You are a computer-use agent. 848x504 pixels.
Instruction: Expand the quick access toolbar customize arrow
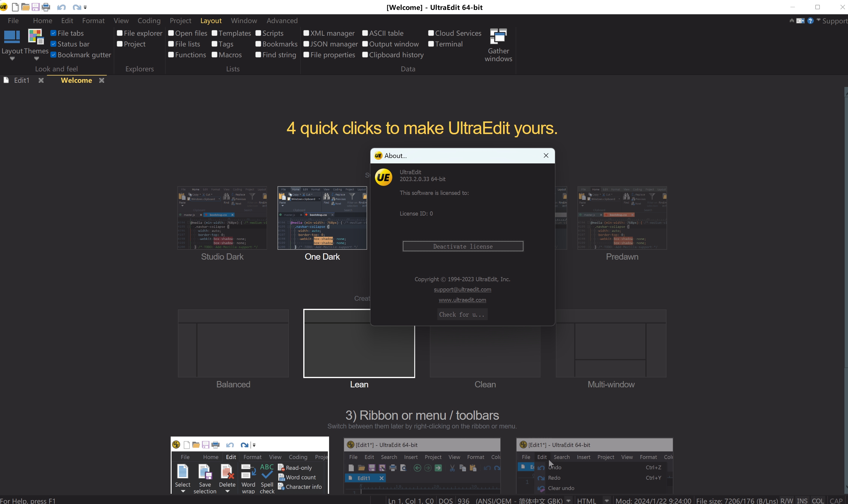click(85, 7)
